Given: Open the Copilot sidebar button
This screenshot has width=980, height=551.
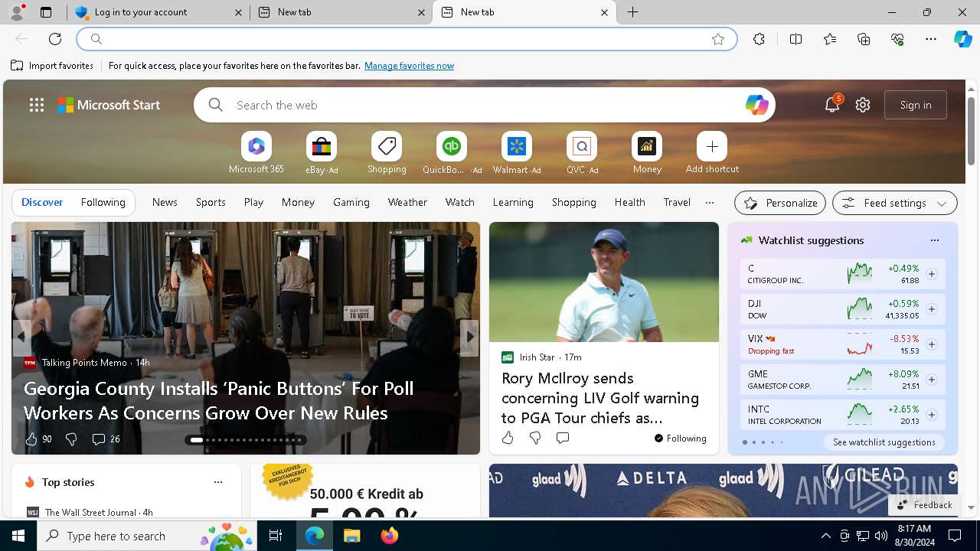Looking at the screenshot, I should click(962, 39).
